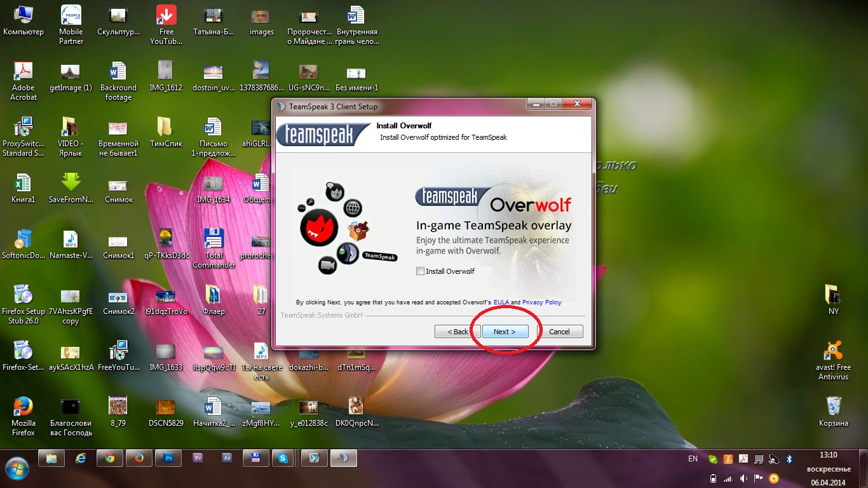Select the ТимСпик folder icon

166,132
